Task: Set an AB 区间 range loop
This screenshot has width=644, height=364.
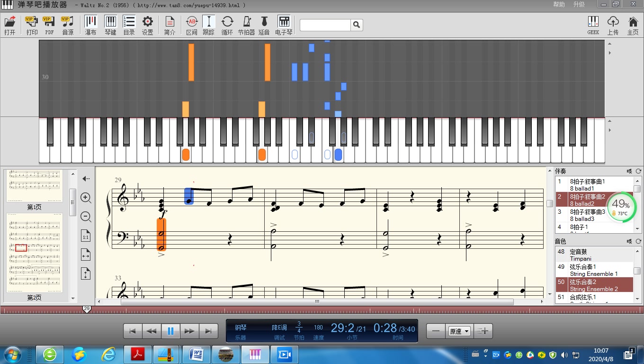Action: click(192, 26)
